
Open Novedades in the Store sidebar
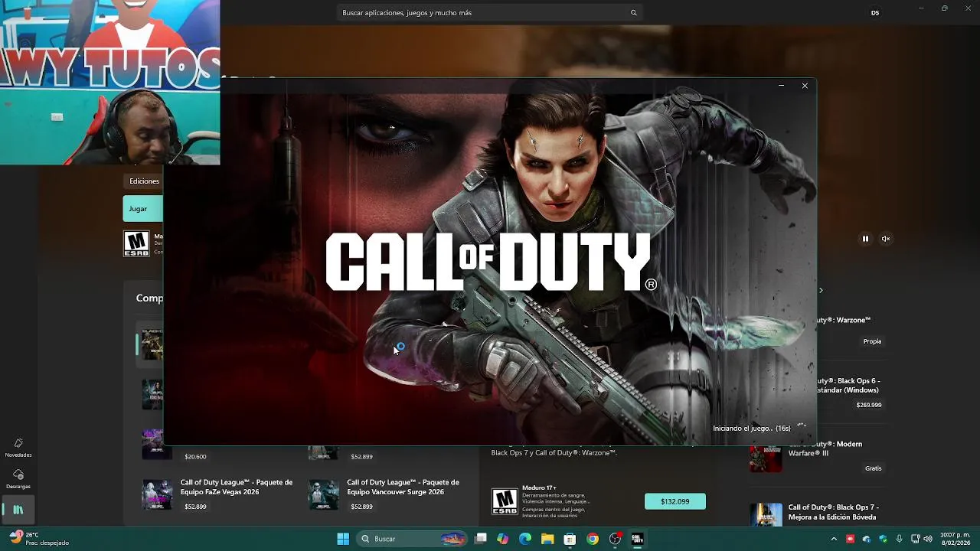[18, 448]
